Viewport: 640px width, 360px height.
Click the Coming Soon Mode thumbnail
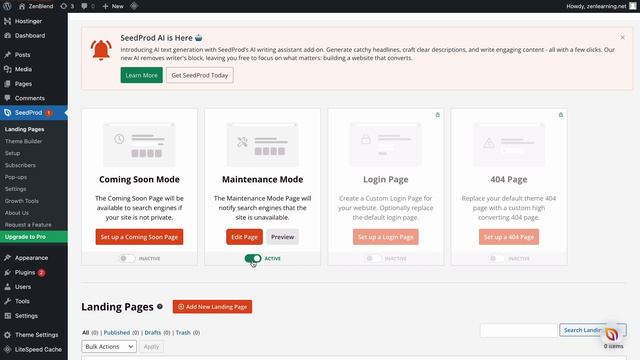click(139, 144)
